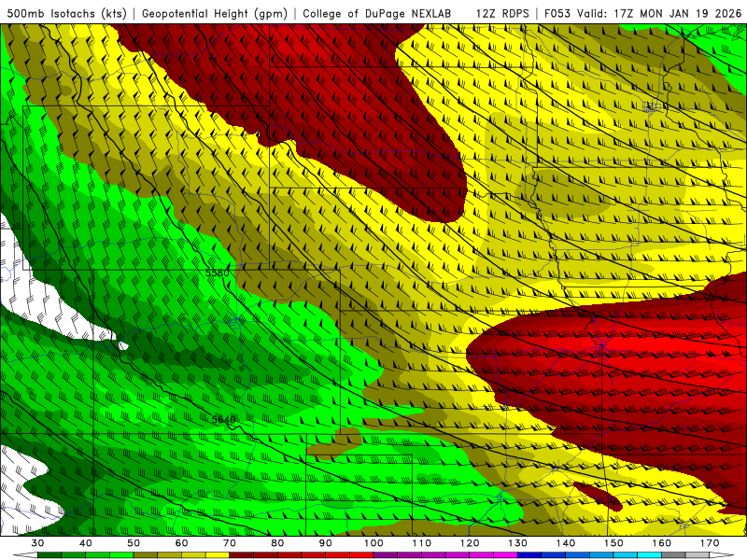Image resolution: width=747 pixels, height=560 pixels.
Task: Choose the 150 legend number
Action: tap(613, 543)
